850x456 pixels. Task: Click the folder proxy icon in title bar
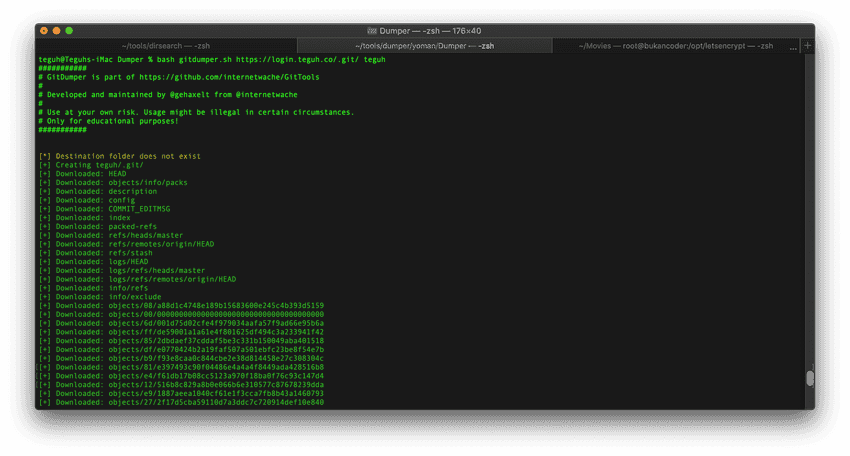(372, 31)
